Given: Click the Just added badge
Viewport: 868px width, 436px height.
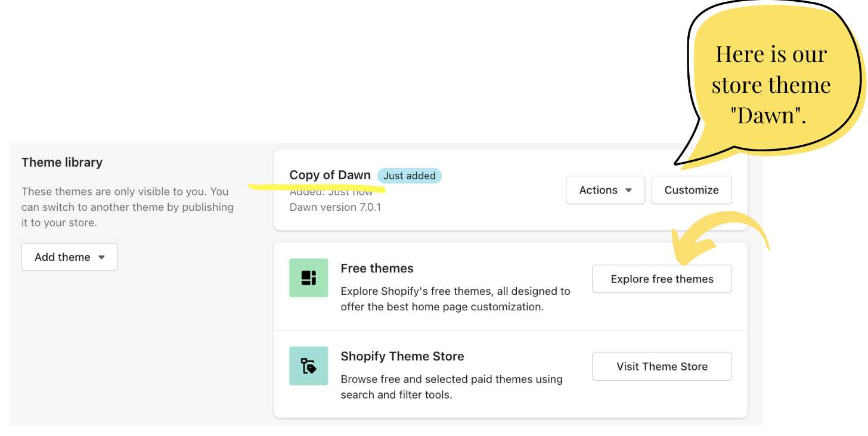Looking at the screenshot, I should point(410,176).
